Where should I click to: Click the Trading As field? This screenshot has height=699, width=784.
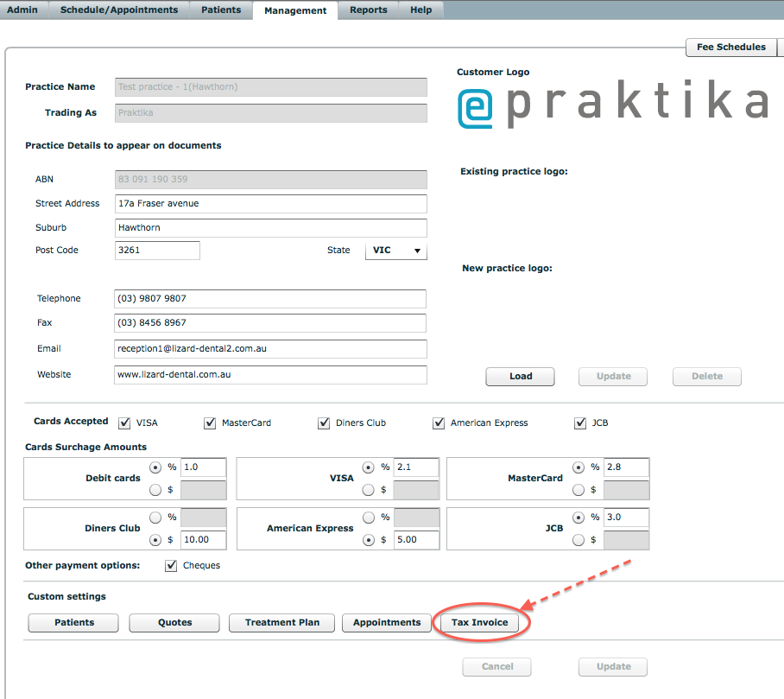[271, 113]
